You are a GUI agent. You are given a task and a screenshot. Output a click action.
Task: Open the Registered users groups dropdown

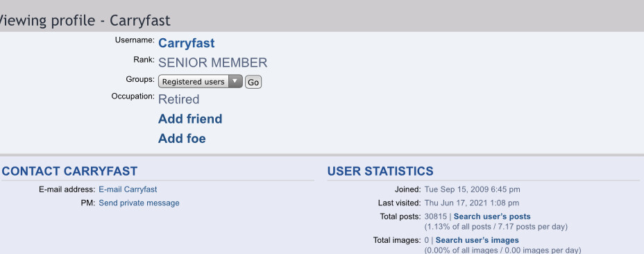point(201,81)
